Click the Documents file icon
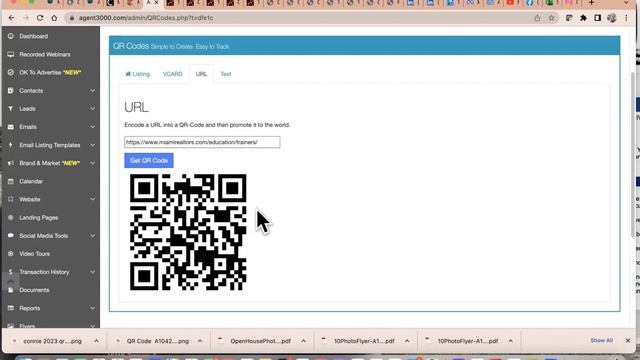The height and width of the screenshot is (360, 640). point(11,290)
